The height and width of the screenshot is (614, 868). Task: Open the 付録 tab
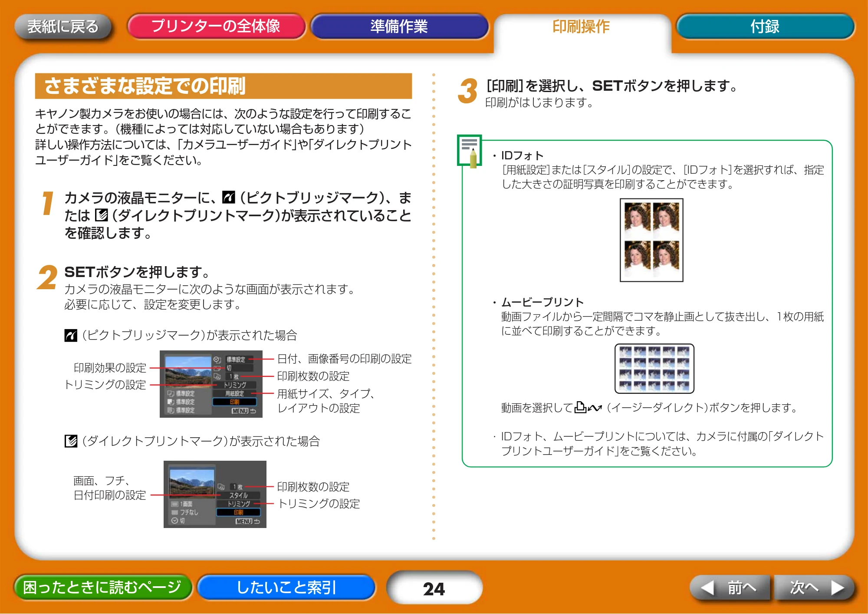pyautogui.click(x=765, y=26)
